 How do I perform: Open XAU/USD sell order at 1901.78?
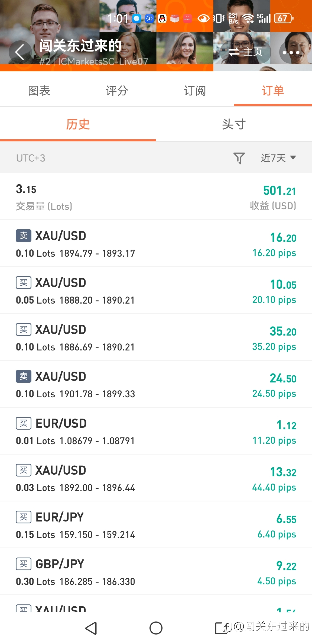(x=156, y=384)
